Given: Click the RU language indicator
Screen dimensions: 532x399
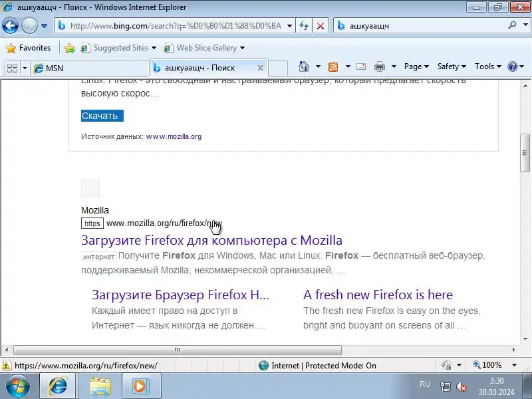Looking at the screenshot, I should 425,384.
